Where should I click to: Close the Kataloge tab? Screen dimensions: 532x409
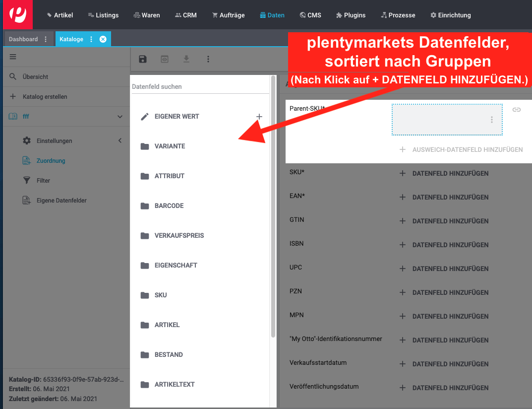coord(103,39)
